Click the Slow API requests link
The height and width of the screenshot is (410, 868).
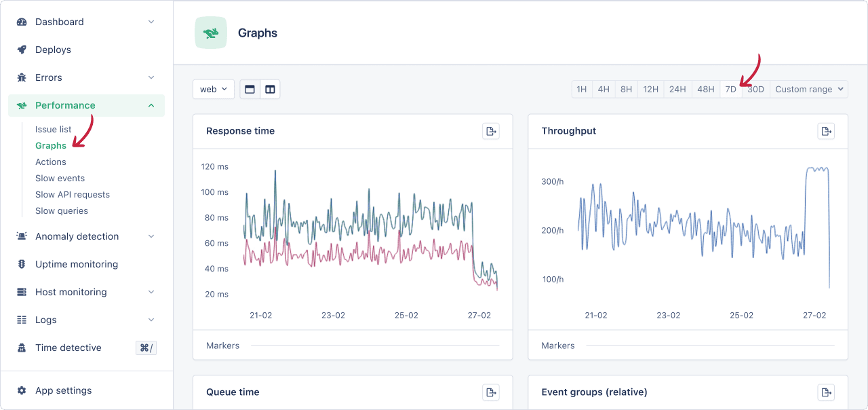[72, 194]
